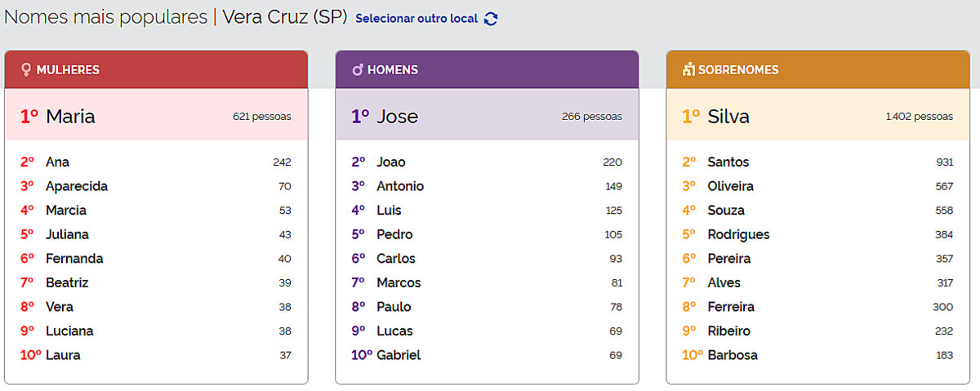The height and width of the screenshot is (391, 980).
Task: Click the top male name Jose
Action: [397, 117]
